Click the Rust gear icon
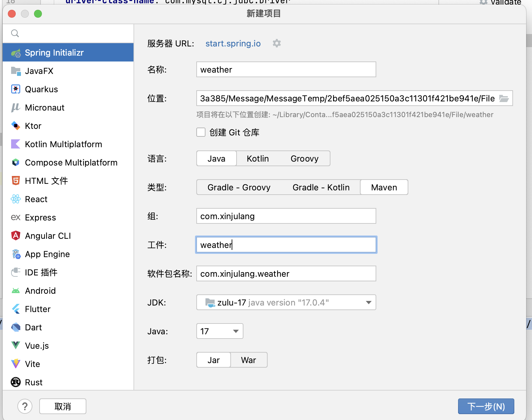The image size is (532, 420). click(16, 382)
